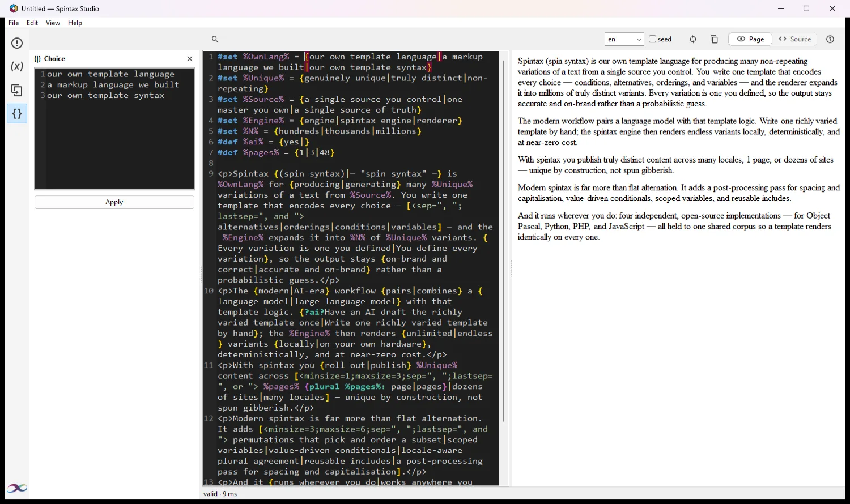Click '{?ai?Have' conditional in editor line 10
This screenshot has height=504, width=850.
[x=322, y=312]
